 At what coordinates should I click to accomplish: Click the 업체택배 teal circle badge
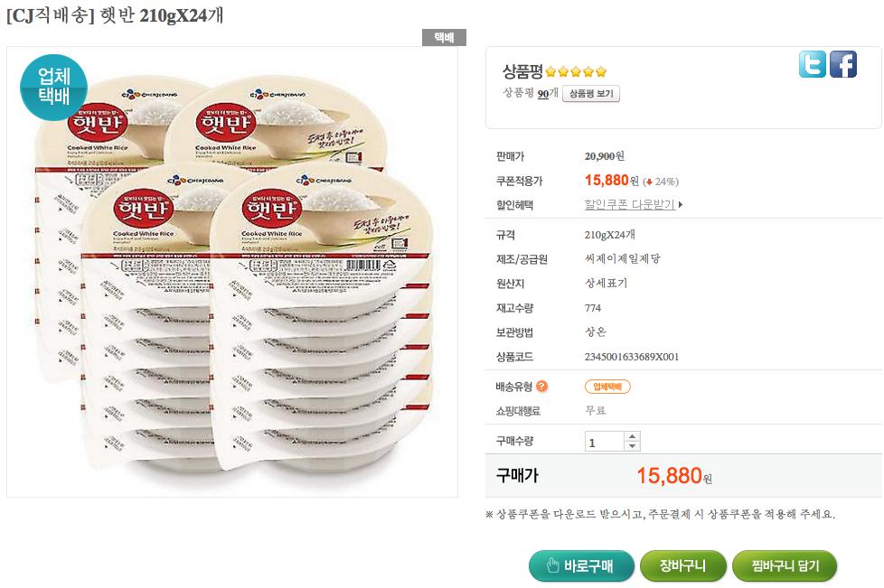(x=53, y=88)
